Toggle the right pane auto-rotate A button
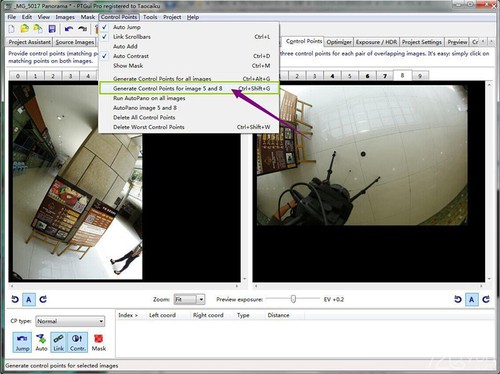The width and height of the screenshot is (500, 374). 472,300
